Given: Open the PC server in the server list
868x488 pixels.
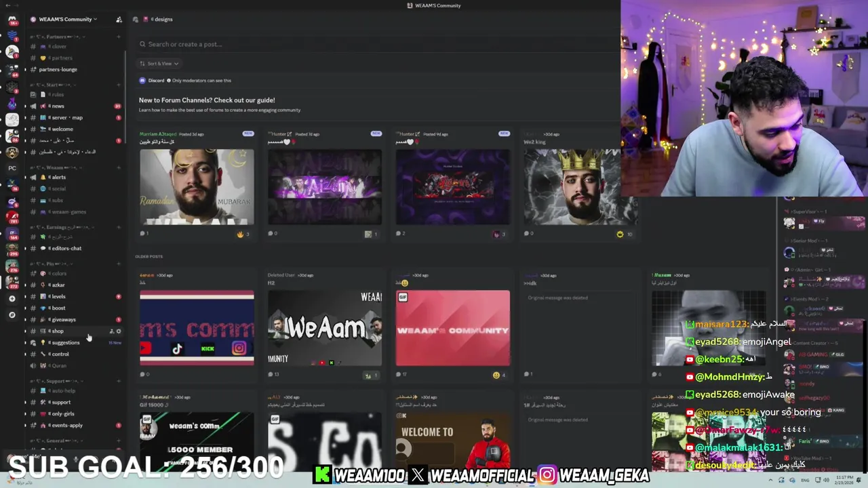Looking at the screenshot, I should click(12, 168).
